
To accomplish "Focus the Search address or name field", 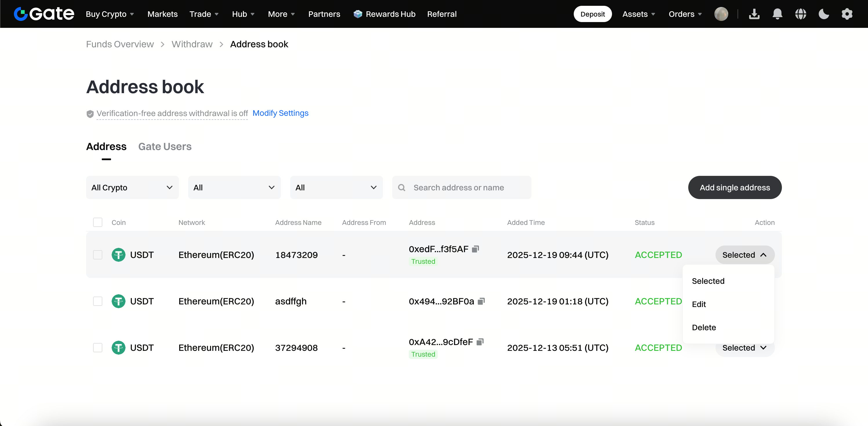I will (x=461, y=187).
